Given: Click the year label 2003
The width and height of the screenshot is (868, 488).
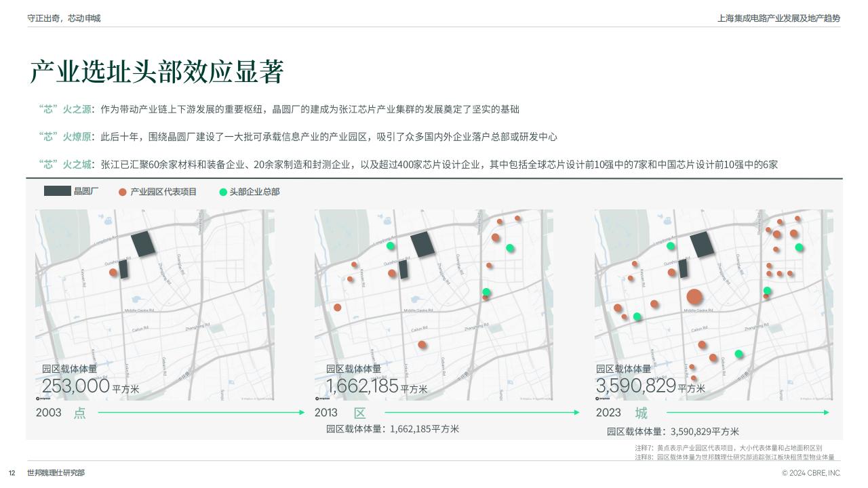Looking at the screenshot, I should point(49,413).
